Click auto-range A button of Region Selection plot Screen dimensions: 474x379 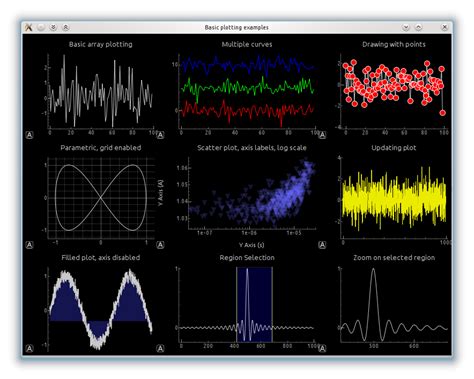click(x=160, y=348)
